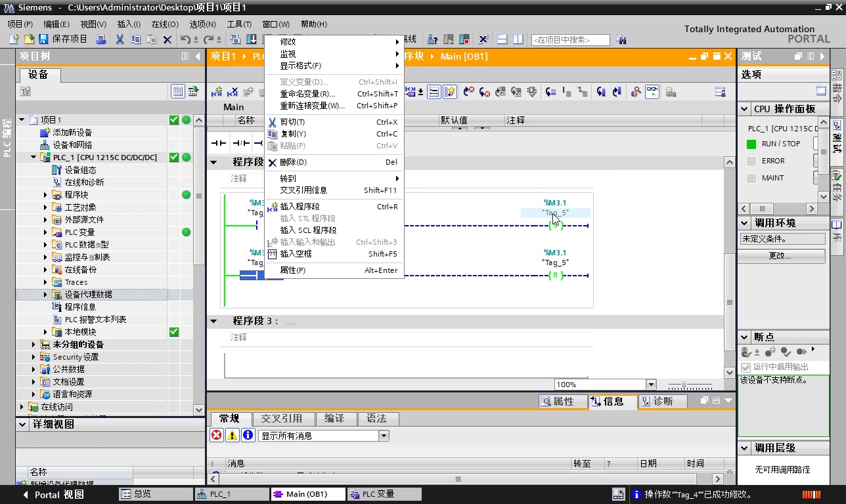Click the insert network icon in editor toolbar

[x=216, y=92]
